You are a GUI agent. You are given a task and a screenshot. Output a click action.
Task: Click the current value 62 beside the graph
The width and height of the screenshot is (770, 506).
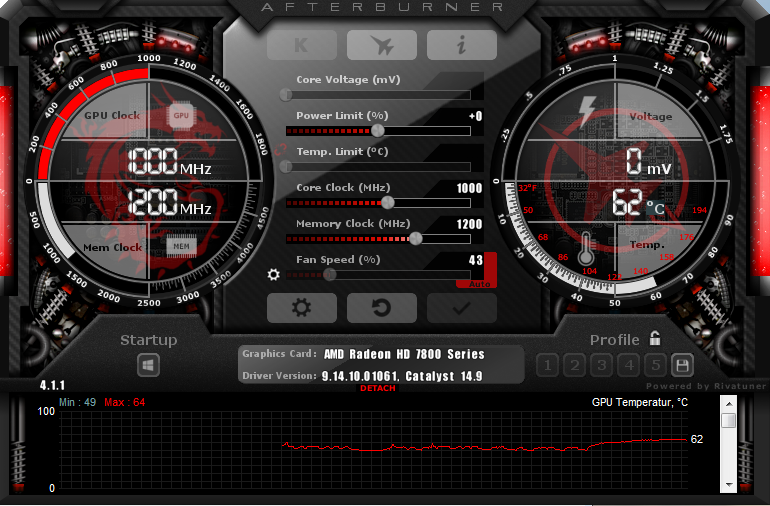pyautogui.click(x=697, y=439)
